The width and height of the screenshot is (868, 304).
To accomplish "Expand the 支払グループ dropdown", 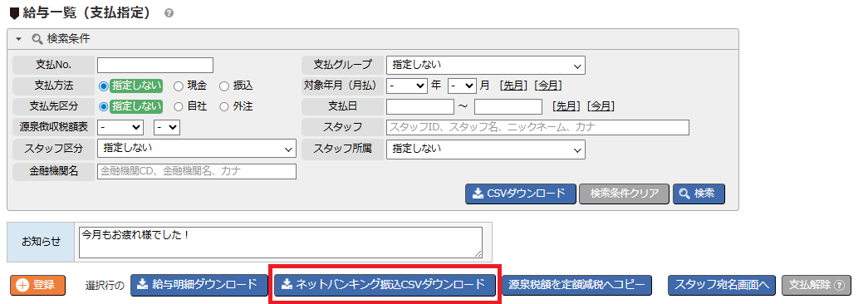I will [x=485, y=66].
